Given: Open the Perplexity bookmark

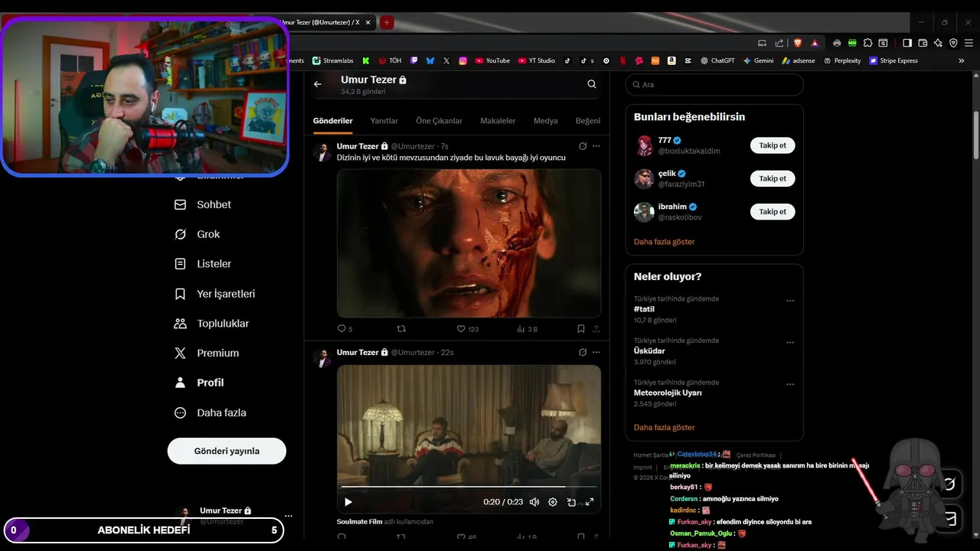Looking at the screenshot, I should [x=842, y=60].
